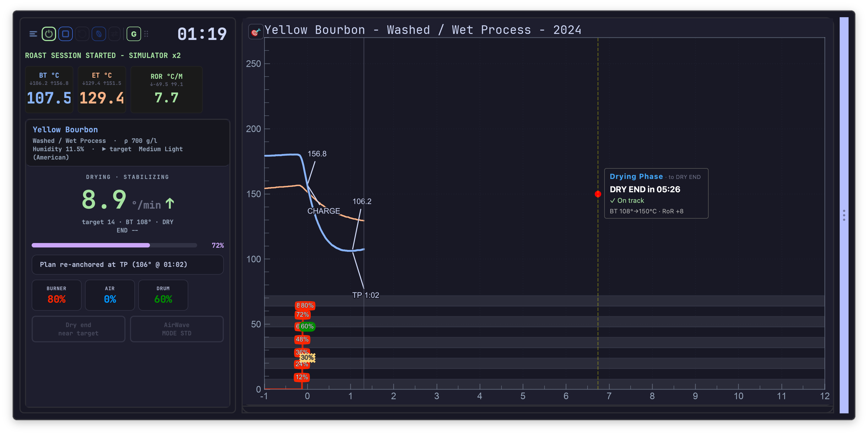This screenshot has height=435, width=868.
Task: Click the vertical three-dot side handle
Action: (x=844, y=215)
